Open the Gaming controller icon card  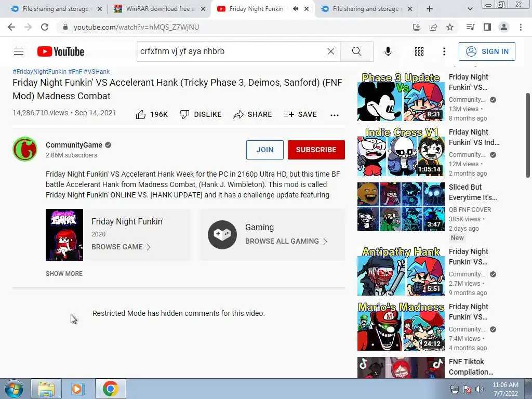coord(222,235)
